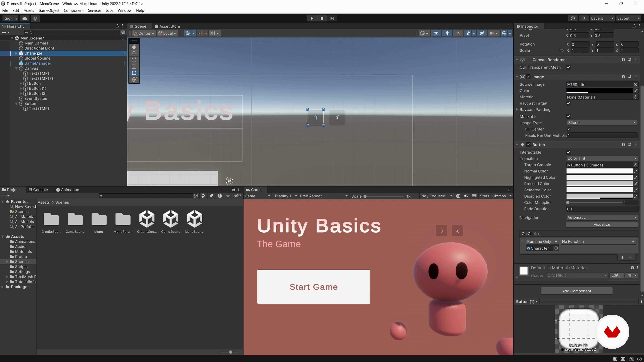Select the Transform tool in Scene
The image size is (644, 362).
tap(134, 79)
